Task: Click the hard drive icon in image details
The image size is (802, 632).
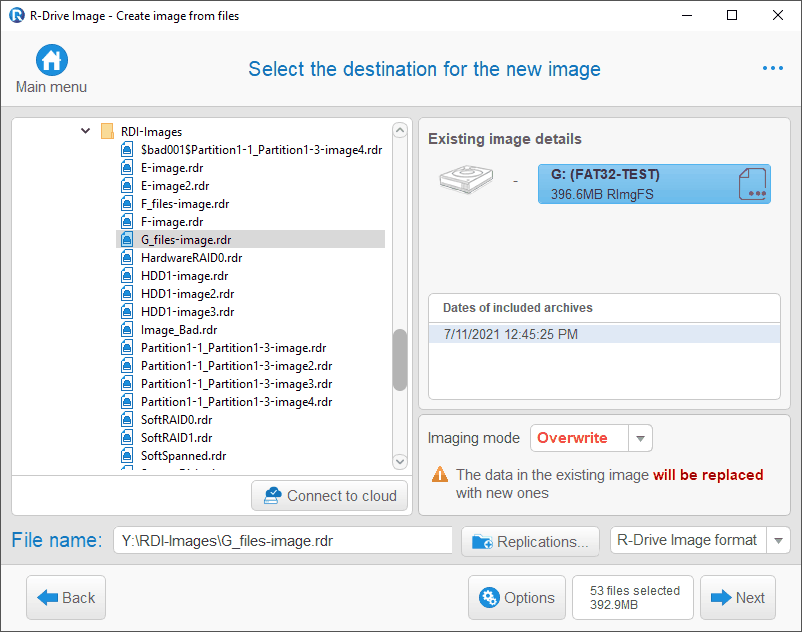Action: (x=466, y=179)
